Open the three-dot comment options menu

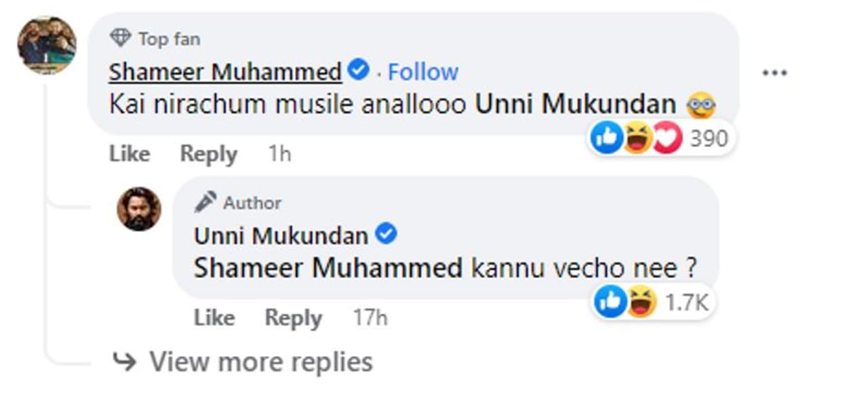774,73
